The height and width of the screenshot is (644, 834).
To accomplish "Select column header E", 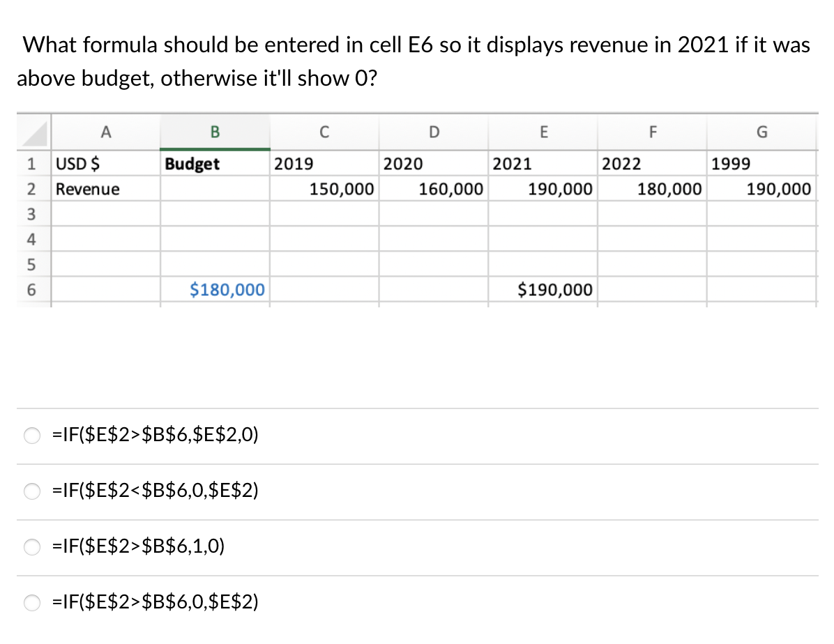I will 543,132.
